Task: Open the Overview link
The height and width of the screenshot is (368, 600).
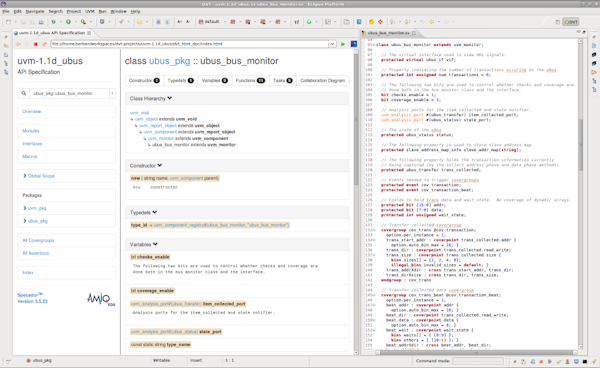Action: pyautogui.click(x=31, y=111)
